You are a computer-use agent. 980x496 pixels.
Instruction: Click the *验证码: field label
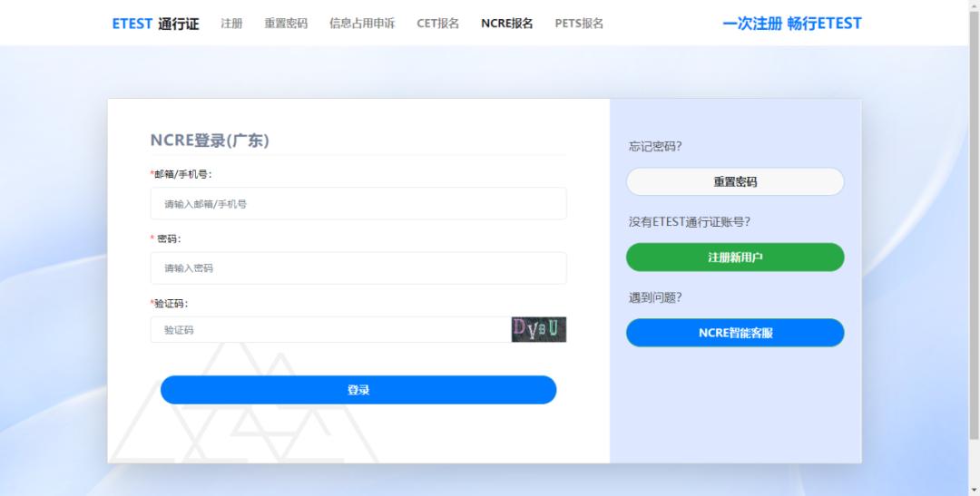pyautogui.click(x=169, y=304)
